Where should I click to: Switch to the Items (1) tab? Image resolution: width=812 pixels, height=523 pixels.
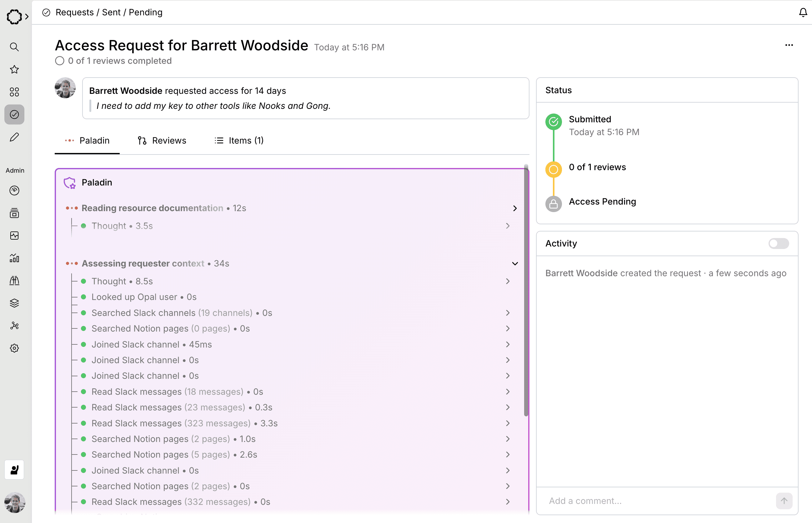239,140
